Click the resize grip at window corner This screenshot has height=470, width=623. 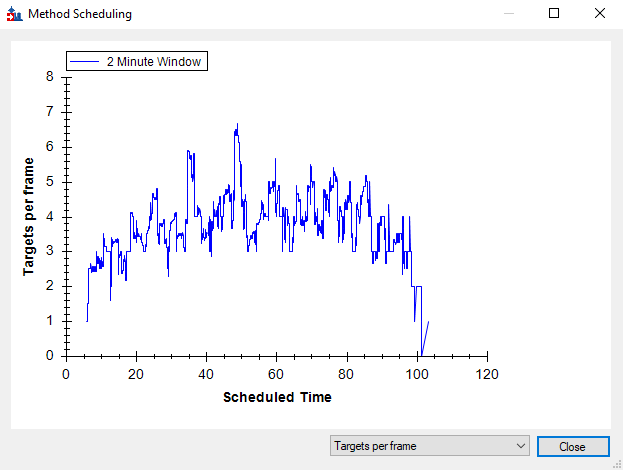tap(616, 463)
